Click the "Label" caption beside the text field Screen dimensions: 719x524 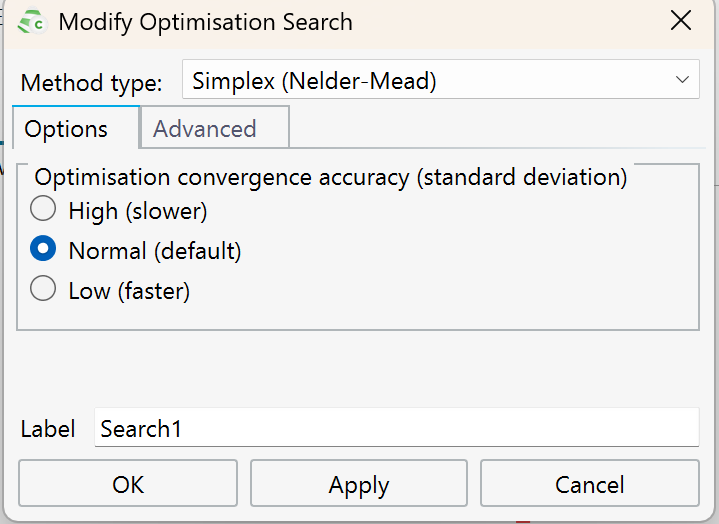click(48, 430)
